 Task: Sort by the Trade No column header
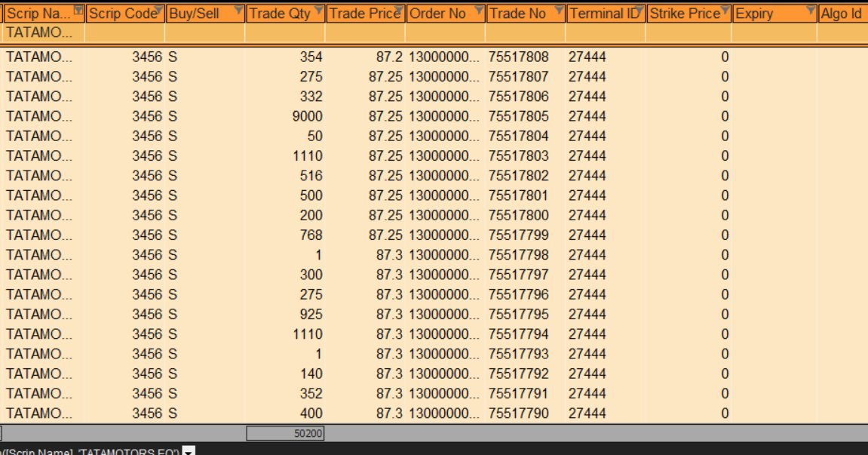526,14
